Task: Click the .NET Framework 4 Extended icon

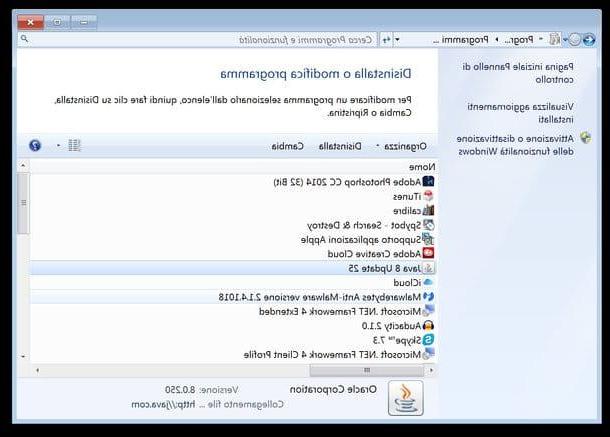Action: pyautogui.click(x=428, y=311)
